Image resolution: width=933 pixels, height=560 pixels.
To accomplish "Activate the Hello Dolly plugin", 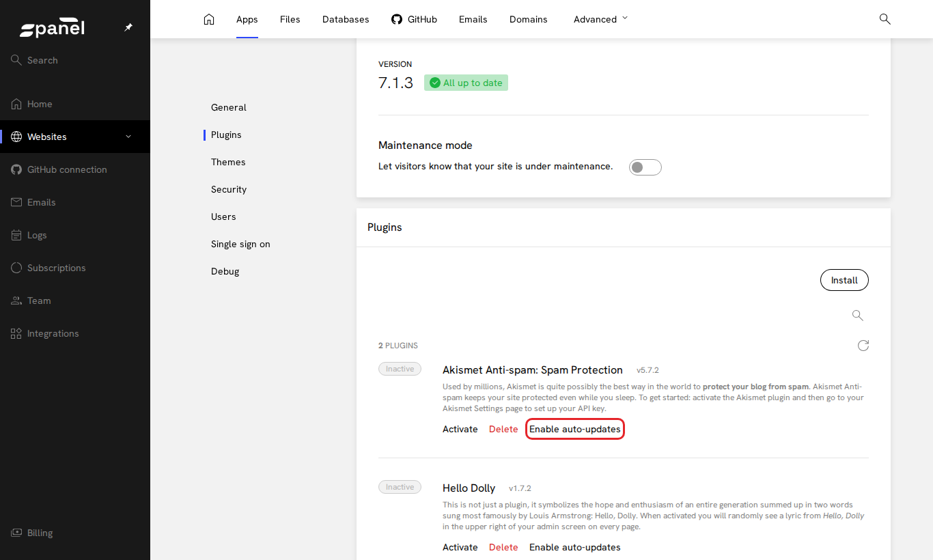I will (460, 547).
